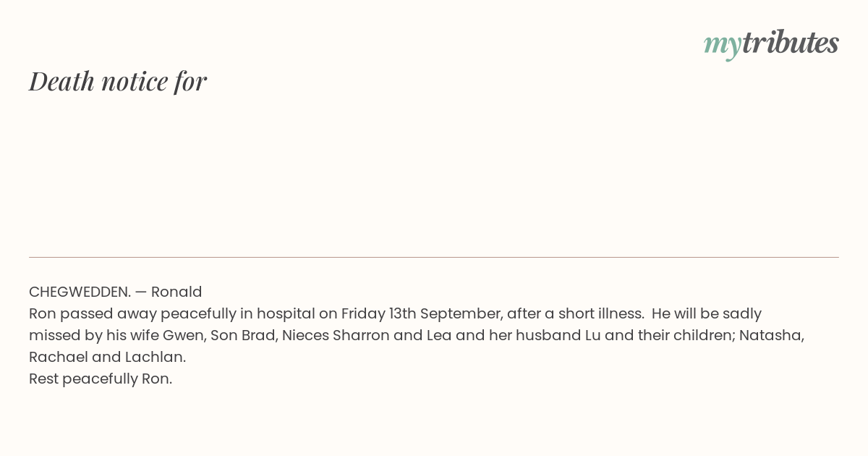The height and width of the screenshot is (456, 868).
Task: Click the word 'CHEGWEDDEN' in the notice
Action: click(x=78, y=292)
